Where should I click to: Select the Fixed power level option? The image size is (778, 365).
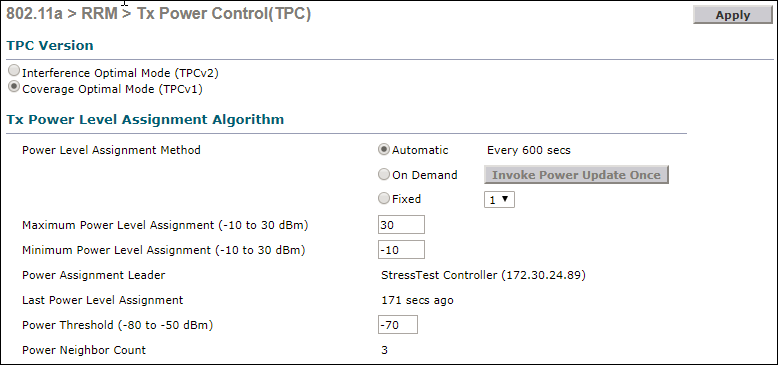(x=384, y=198)
